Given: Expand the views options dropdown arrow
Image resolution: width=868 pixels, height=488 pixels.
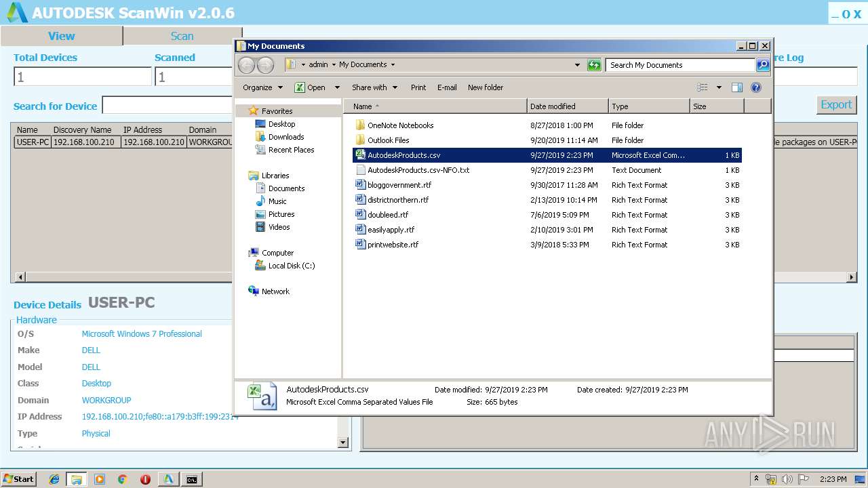Looking at the screenshot, I should (717, 87).
